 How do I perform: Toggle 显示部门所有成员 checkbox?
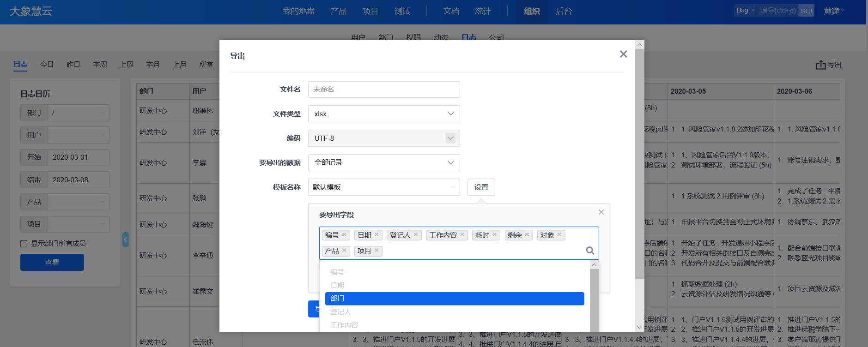24,244
